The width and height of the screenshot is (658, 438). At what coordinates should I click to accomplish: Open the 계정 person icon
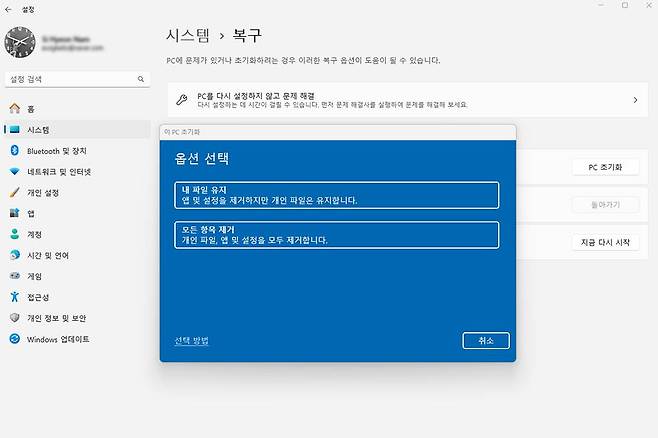(15, 234)
